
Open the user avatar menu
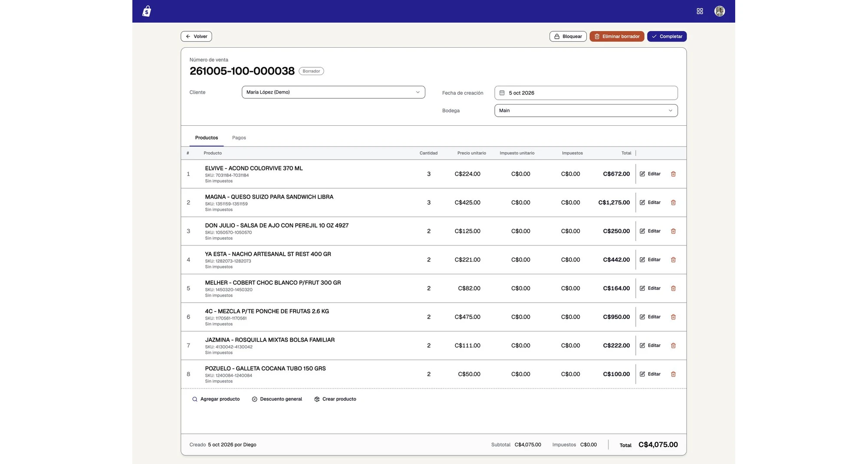click(720, 11)
